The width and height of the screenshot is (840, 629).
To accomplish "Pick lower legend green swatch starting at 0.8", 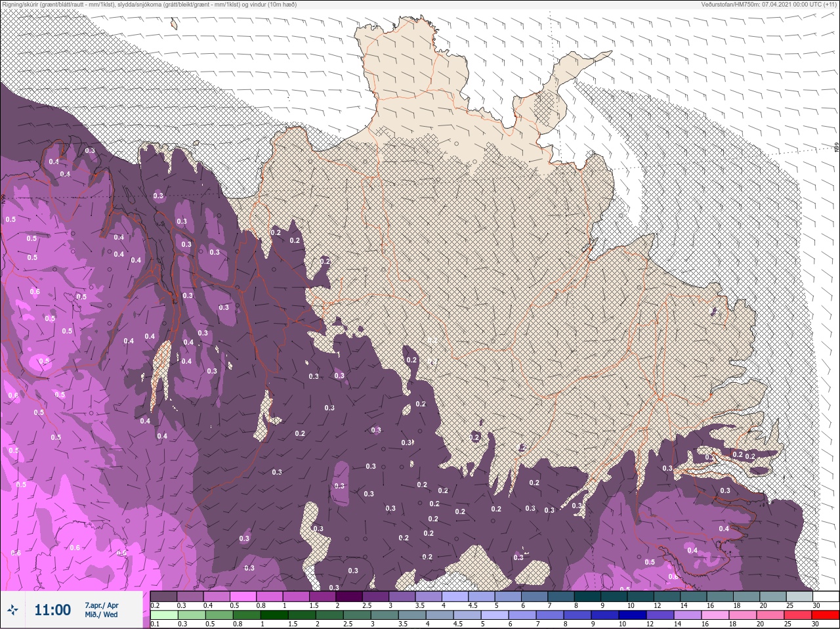I will click(x=247, y=615).
